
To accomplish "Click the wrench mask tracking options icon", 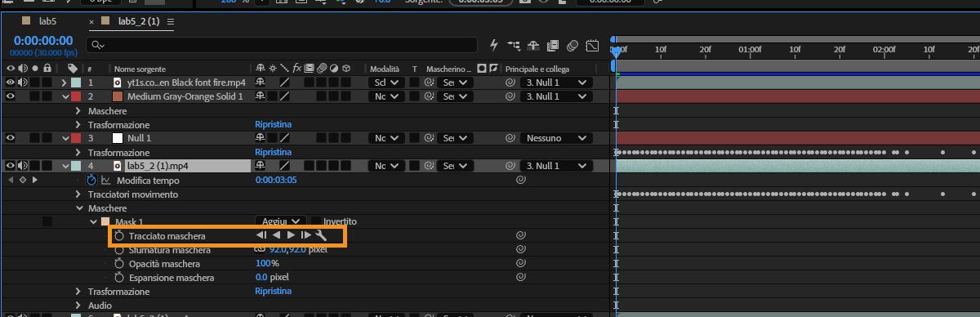I will click(321, 235).
